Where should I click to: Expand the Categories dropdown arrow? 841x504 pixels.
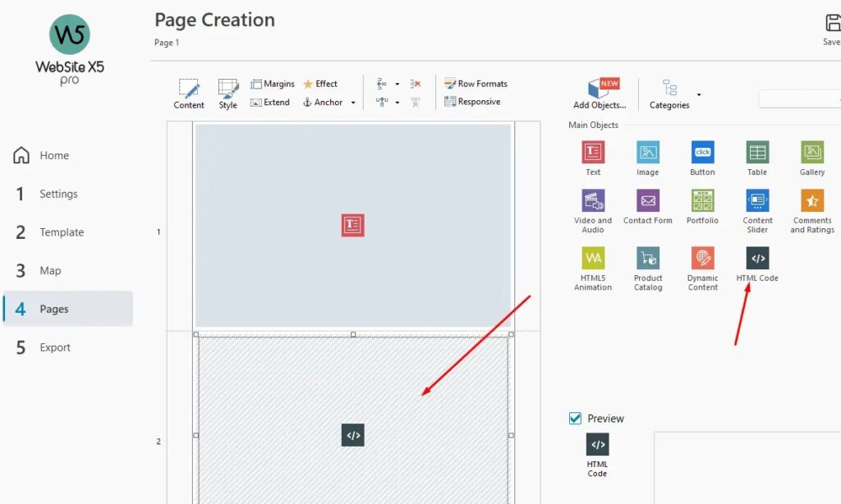[x=699, y=95]
